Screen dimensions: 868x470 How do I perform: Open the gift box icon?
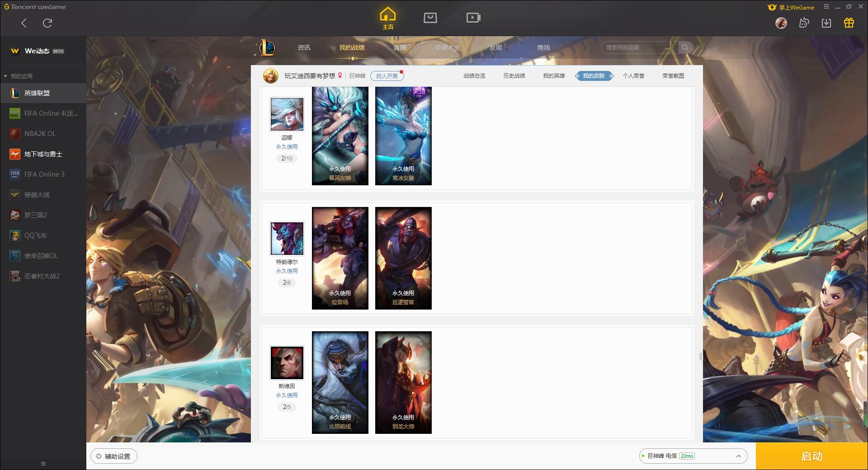(849, 23)
